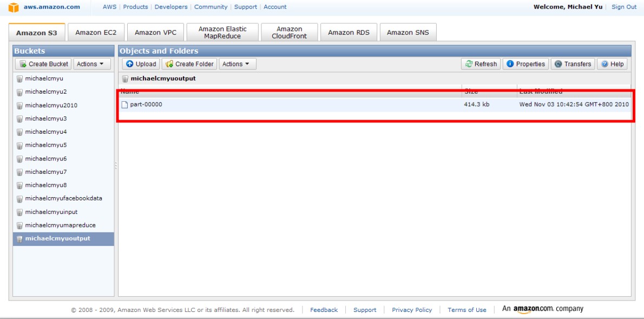The height and width of the screenshot is (319, 644).
Task: Open the michaelcmyufacebookdata bucket
Action: 63,199
